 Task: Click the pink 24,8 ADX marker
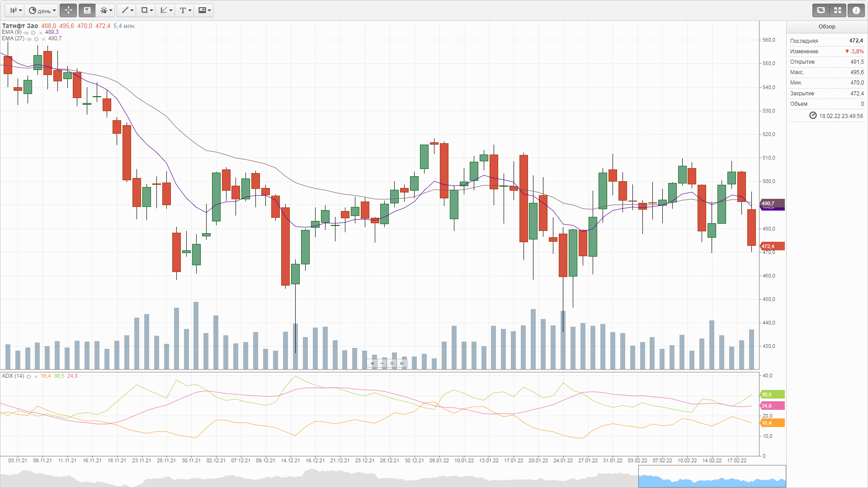coord(772,406)
